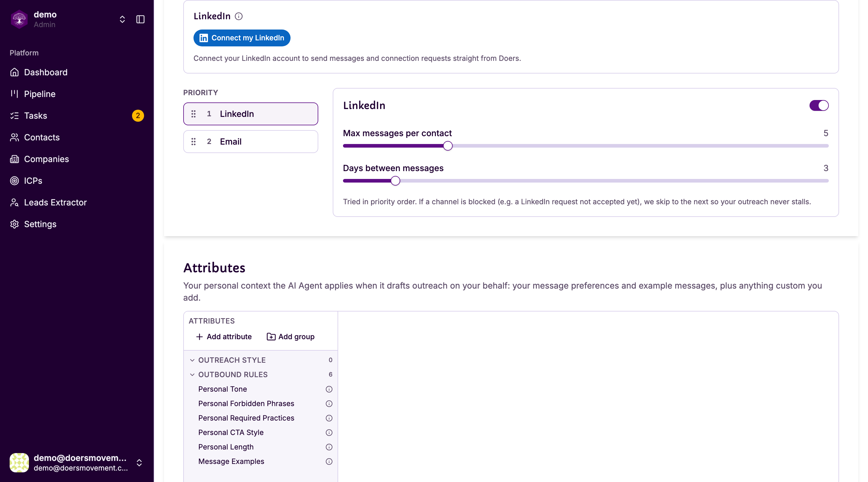Screen dimensions: 868x482
Task: Click the demo workspace logo
Action: tap(19, 19)
